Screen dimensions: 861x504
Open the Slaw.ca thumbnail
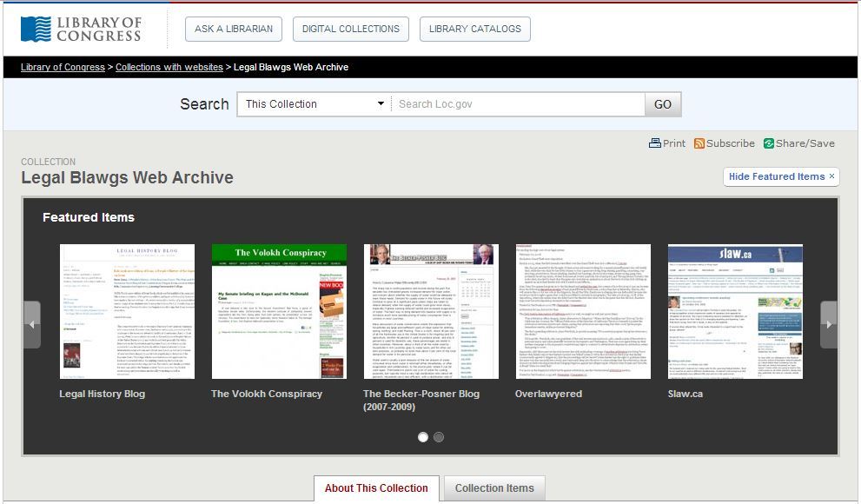(x=735, y=311)
